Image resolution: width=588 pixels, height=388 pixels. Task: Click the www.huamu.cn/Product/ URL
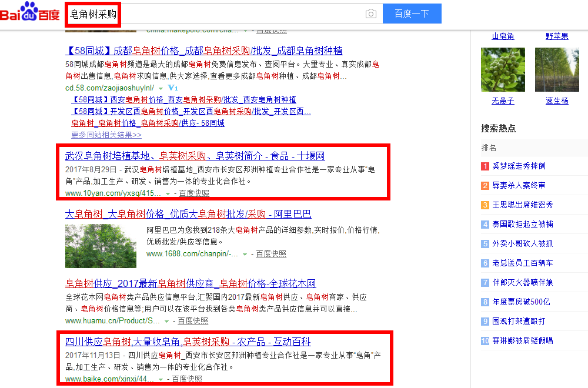coord(112,321)
